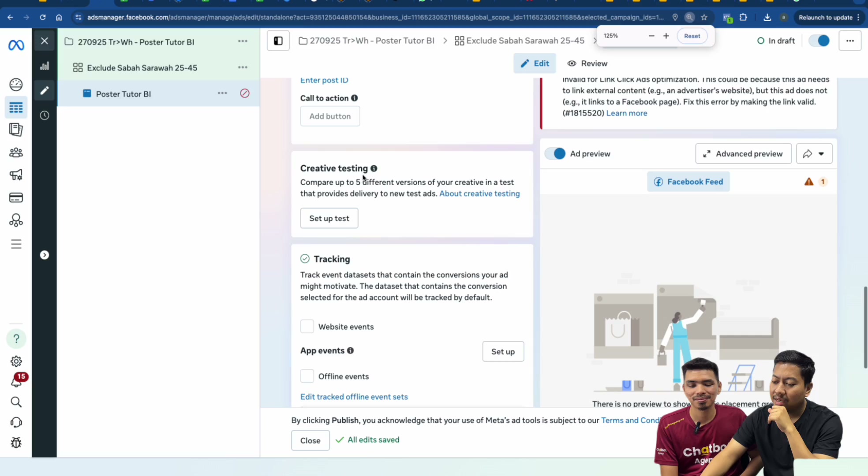The height and width of the screenshot is (476, 868).
Task: Open Ads reporting document icon
Action: [16, 130]
